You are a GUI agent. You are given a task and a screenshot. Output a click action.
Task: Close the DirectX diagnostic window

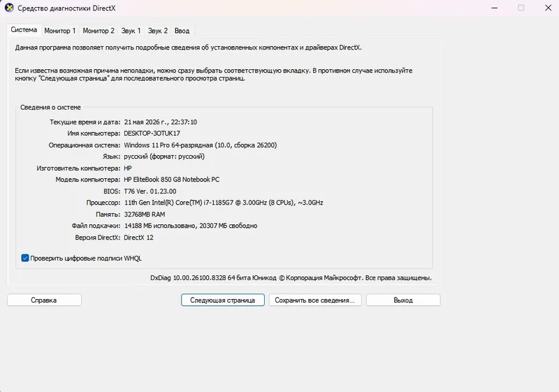coord(548,8)
